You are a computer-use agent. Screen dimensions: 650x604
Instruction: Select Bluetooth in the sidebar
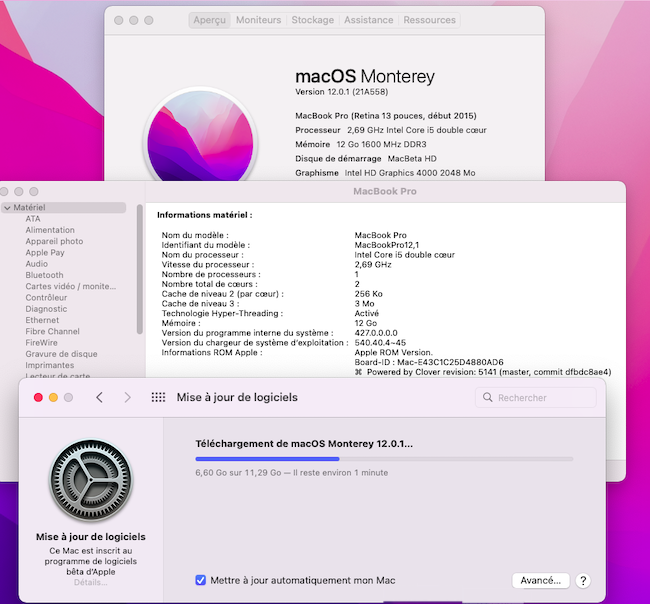point(44,275)
